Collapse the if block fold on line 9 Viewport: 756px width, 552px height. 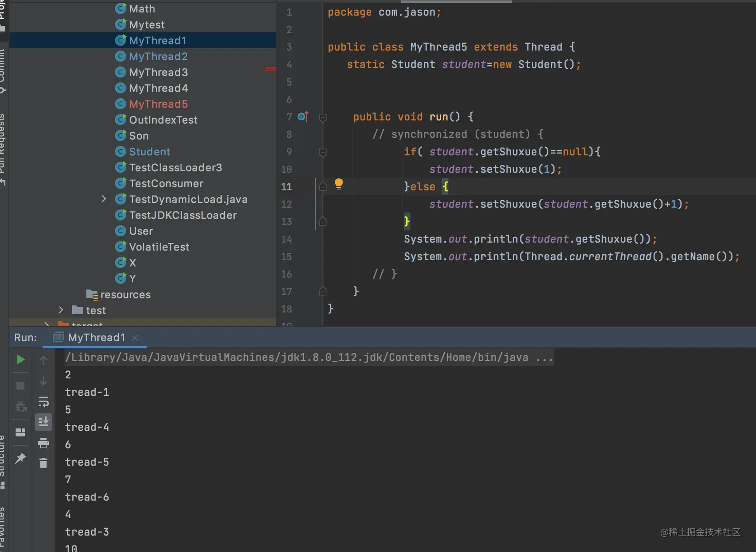coord(323,152)
